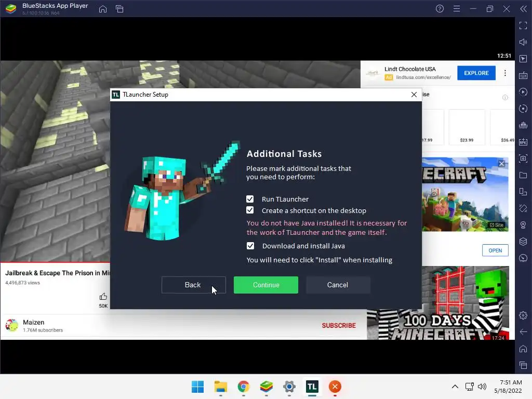Open the taskbar clock and date
532x399 pixels.
coord(508,387)
